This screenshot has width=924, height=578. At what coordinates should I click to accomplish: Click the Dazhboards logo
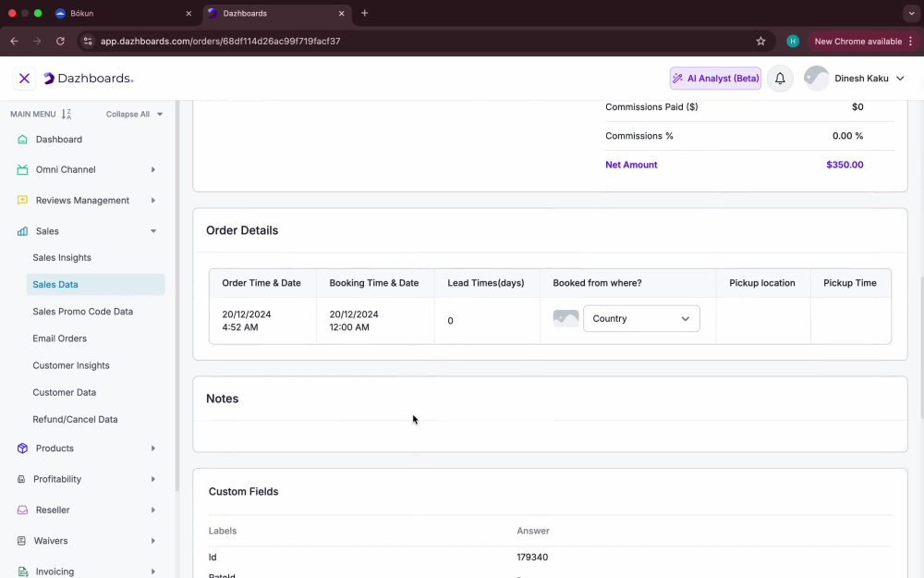[89, 79]
